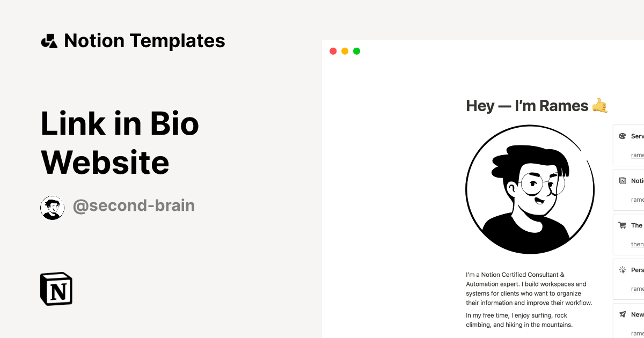Click the @second-brain handle

134,205
